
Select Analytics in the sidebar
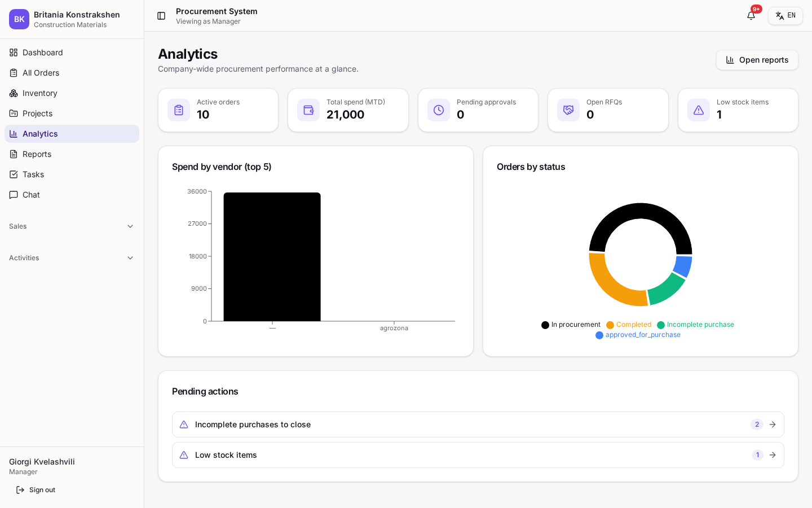[72, 134]
